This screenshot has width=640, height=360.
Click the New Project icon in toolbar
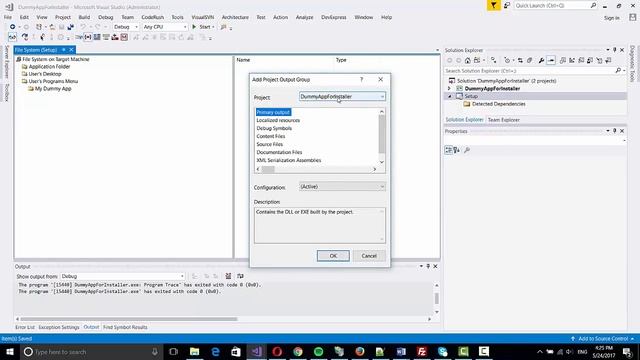[39, 27]
